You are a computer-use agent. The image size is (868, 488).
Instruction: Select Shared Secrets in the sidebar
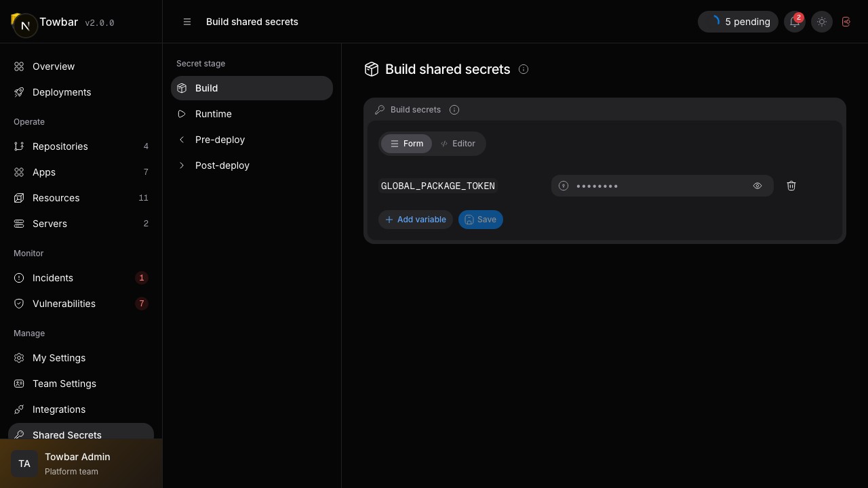click(x=81, y=432)
